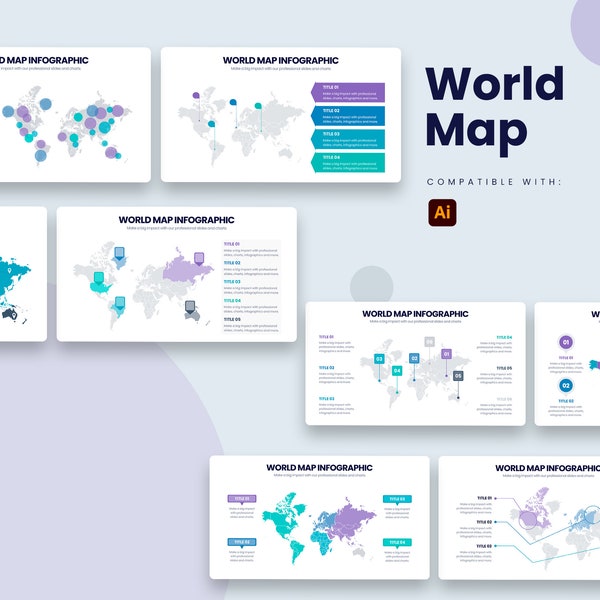Select the purple marker over Russia
The image size is (600, 600).
(x=199, y=259)
